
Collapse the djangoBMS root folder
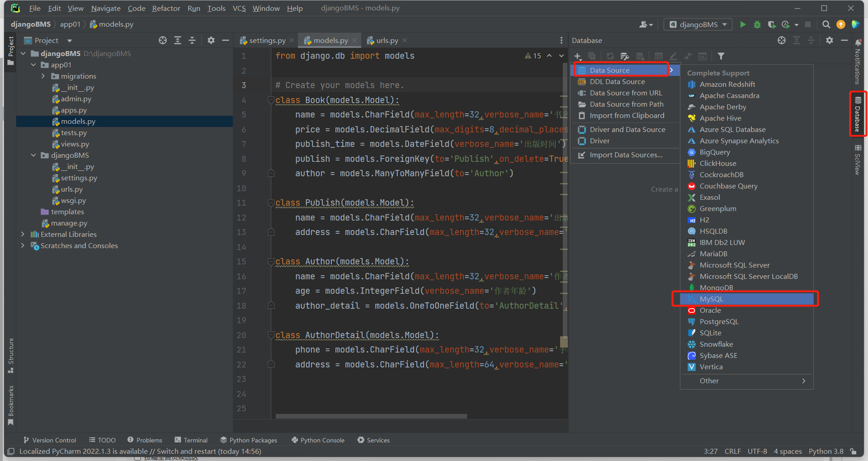pos(24,53)
